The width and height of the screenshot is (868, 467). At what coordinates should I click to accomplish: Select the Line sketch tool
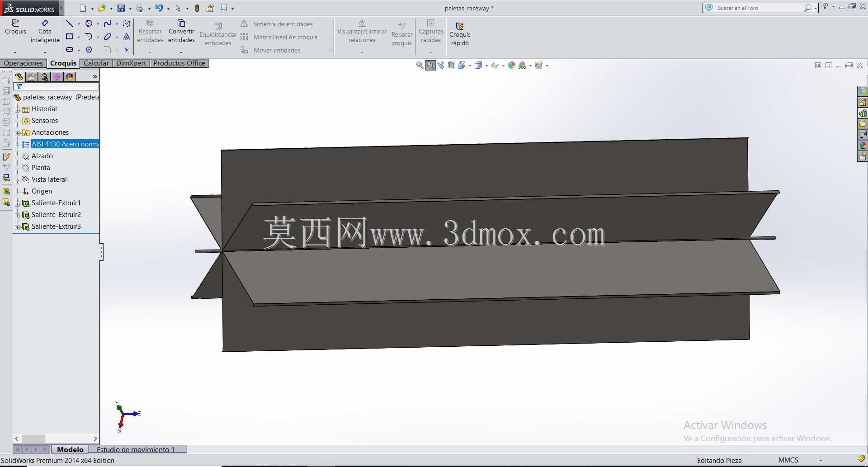click(69, 24)
